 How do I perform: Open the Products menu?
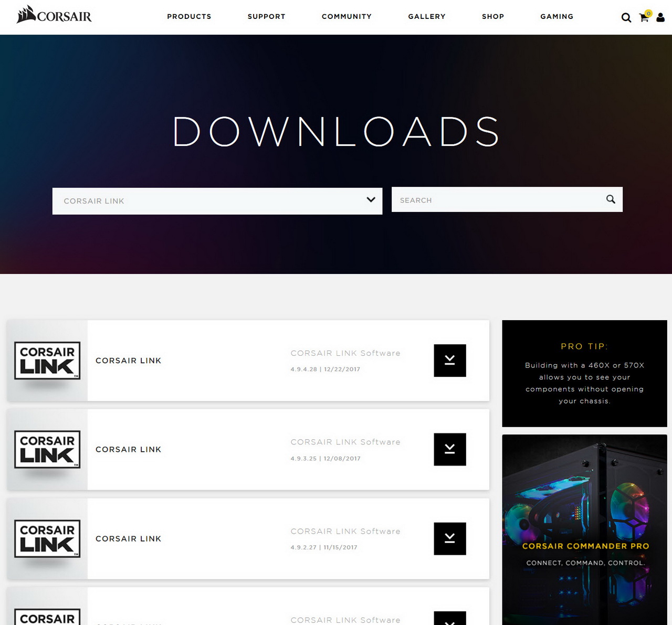(189, 17)
